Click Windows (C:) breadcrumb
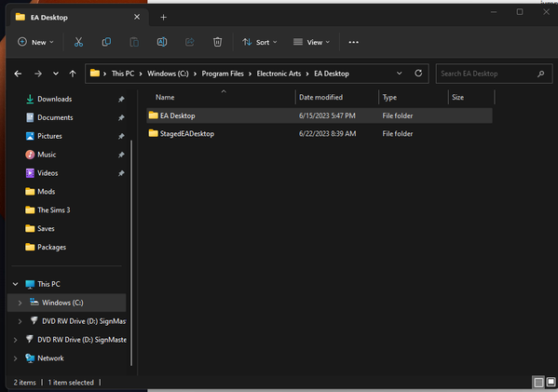 click(x=168, y=74)
